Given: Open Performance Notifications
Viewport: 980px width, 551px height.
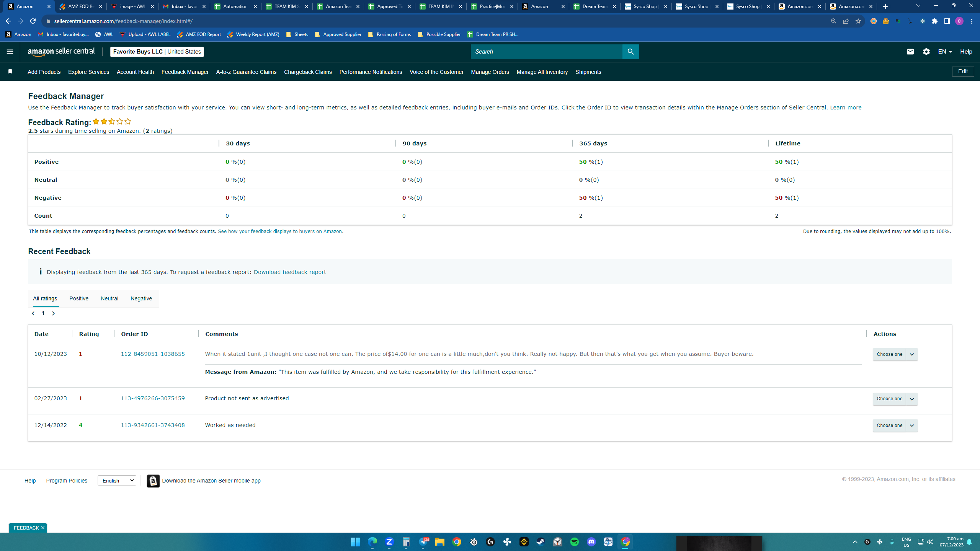Looking at the screenshot, I should pos(371,72).
